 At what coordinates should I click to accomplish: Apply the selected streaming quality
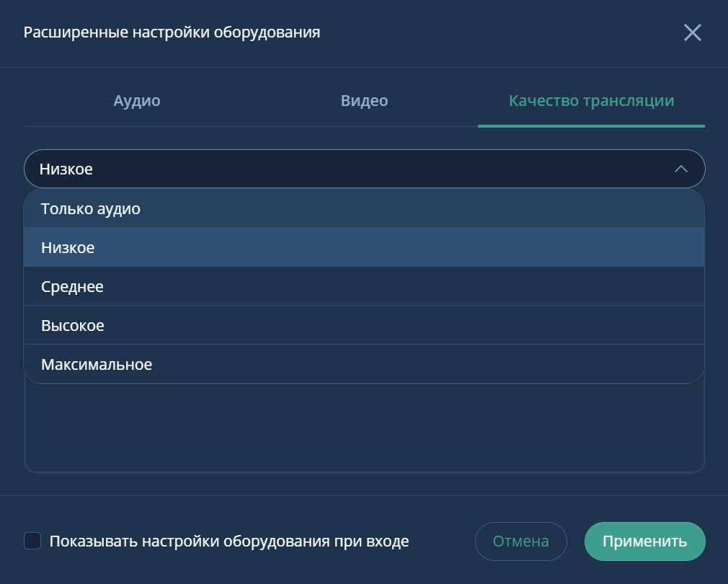pos(644,541)
